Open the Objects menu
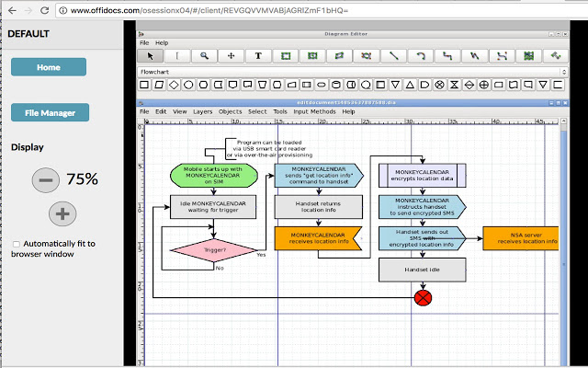The width and height of the screenshot is (588, 368). tap(231, 111)
